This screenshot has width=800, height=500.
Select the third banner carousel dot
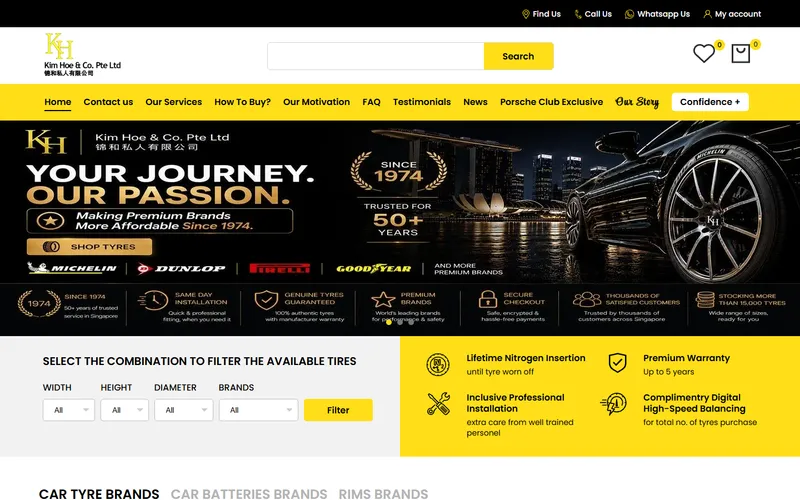point(411,322)
